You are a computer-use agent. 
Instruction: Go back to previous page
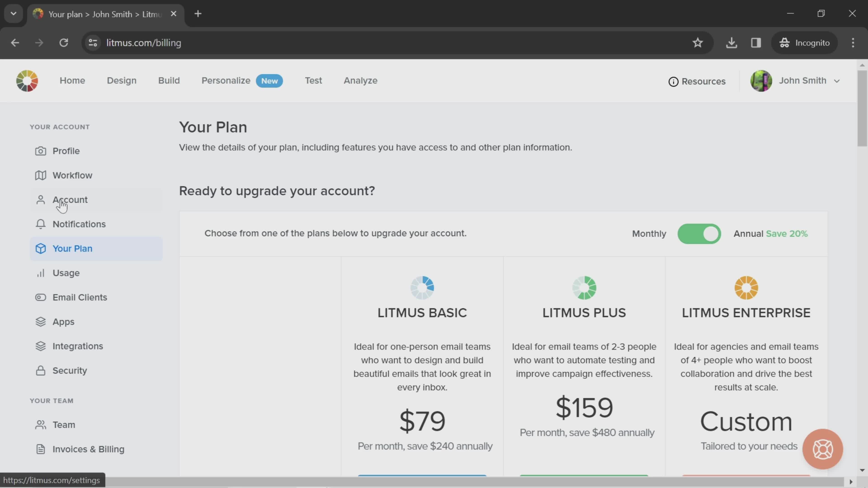pos(15,43)
